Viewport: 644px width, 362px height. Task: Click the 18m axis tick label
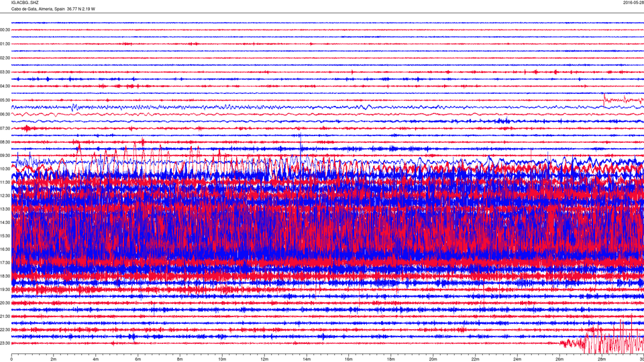pyautogui.click(x=391, y=359)
